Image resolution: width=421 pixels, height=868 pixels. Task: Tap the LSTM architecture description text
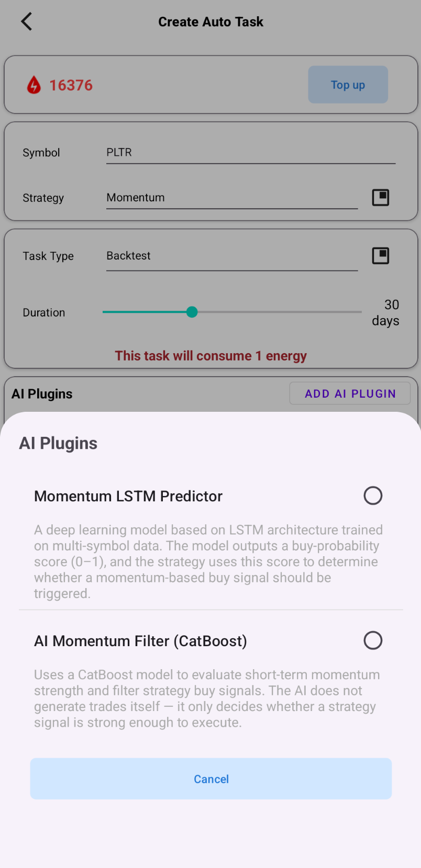click(x=208, y=561)
